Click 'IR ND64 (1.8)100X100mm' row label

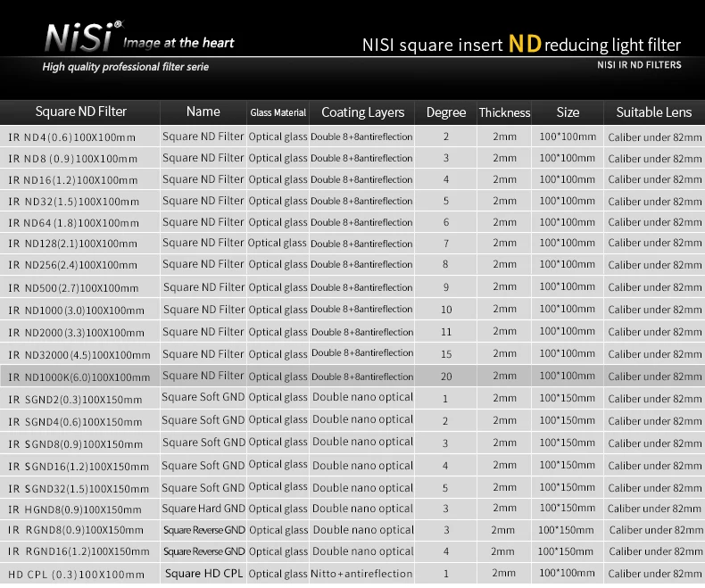point(73,223)
